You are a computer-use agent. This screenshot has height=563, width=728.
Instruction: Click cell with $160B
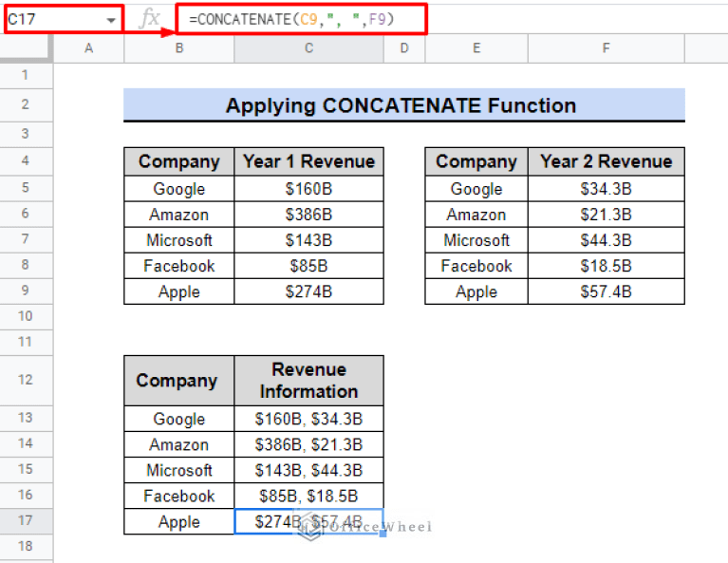[308, 189]
